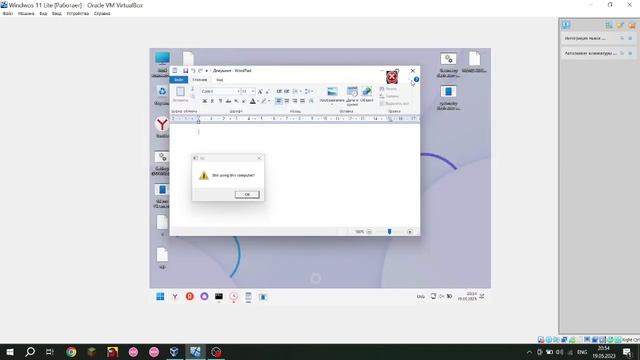Click the Выделить все button
This screenshot has width=640, height=360.
(394, 103)
